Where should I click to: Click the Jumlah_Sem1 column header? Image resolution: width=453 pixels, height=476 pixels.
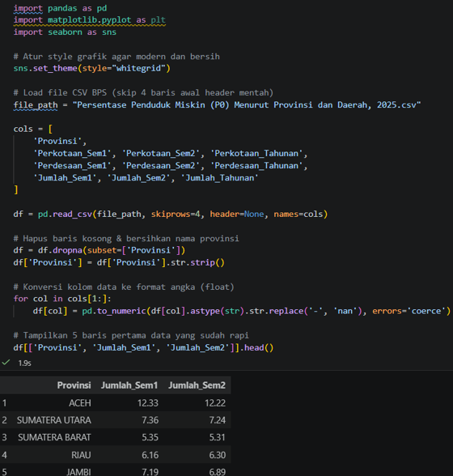[x=129, y=385]
